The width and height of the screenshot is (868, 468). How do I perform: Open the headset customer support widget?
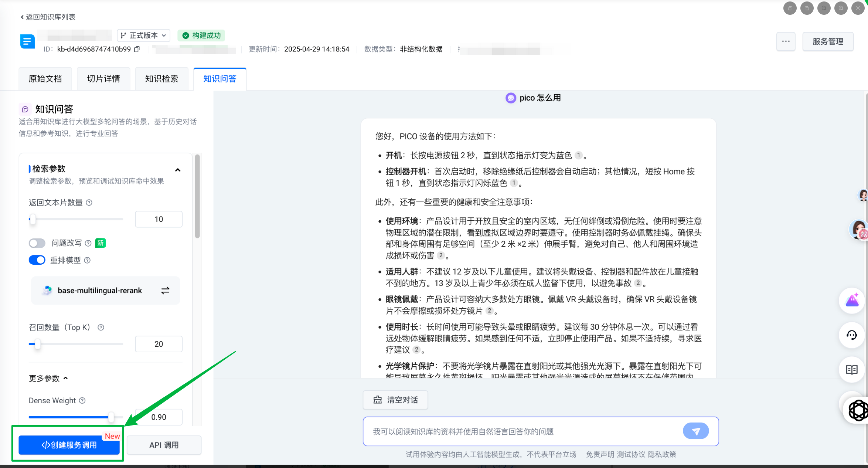852,335
